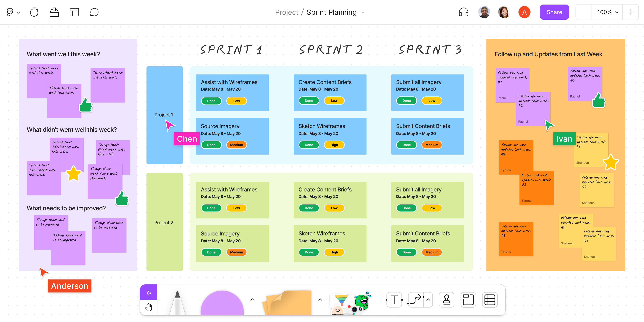The width and height of the screenshot is (644, 322).
Task: Click the Share button
Action: click(554, 12)
